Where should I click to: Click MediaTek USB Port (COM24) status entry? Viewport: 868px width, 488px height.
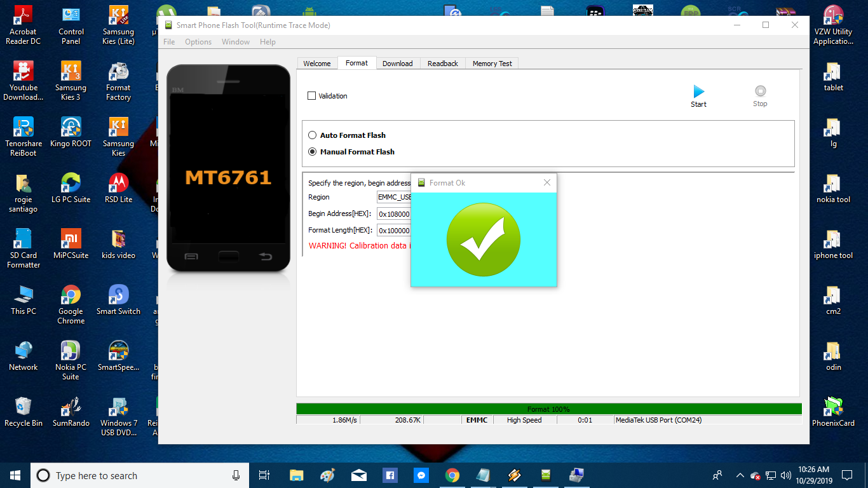pos(708,420)
